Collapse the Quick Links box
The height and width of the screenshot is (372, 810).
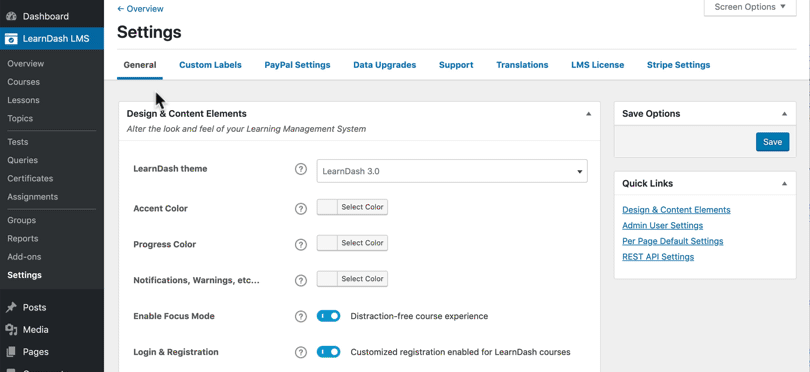click(784, 184)
